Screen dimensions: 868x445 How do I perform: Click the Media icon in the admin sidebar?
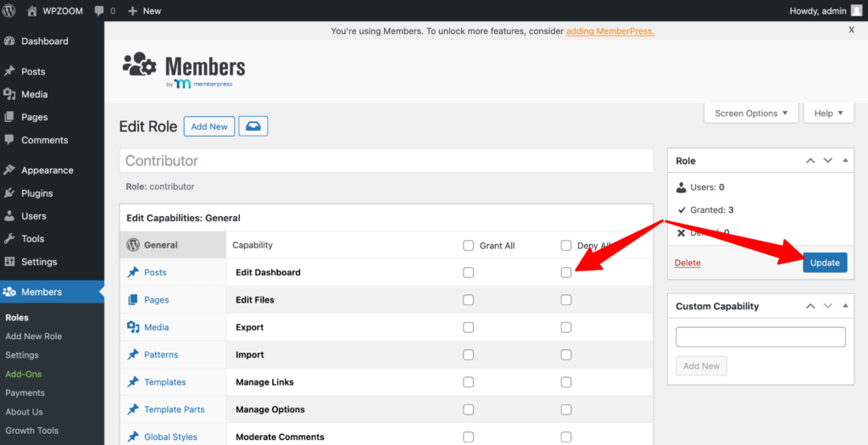(9, 94)
